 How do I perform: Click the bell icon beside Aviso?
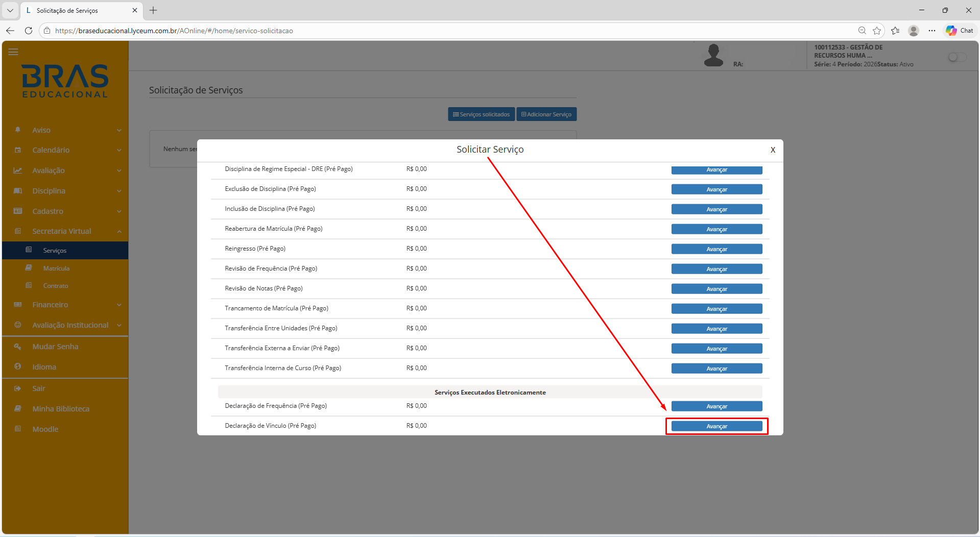[x=18, y=130]
